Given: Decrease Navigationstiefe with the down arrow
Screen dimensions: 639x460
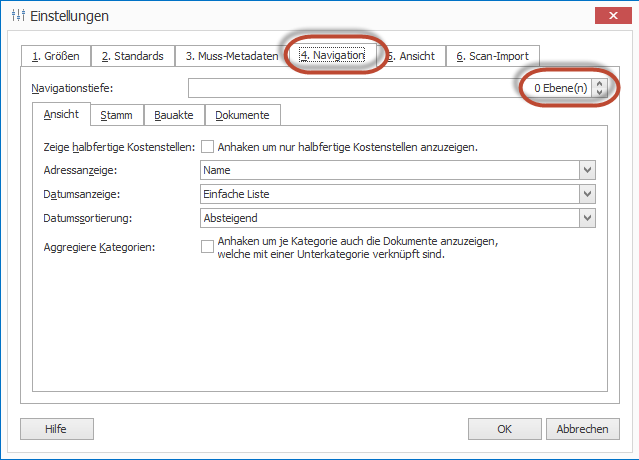Looking at the screenshot, I should [600, 93].
